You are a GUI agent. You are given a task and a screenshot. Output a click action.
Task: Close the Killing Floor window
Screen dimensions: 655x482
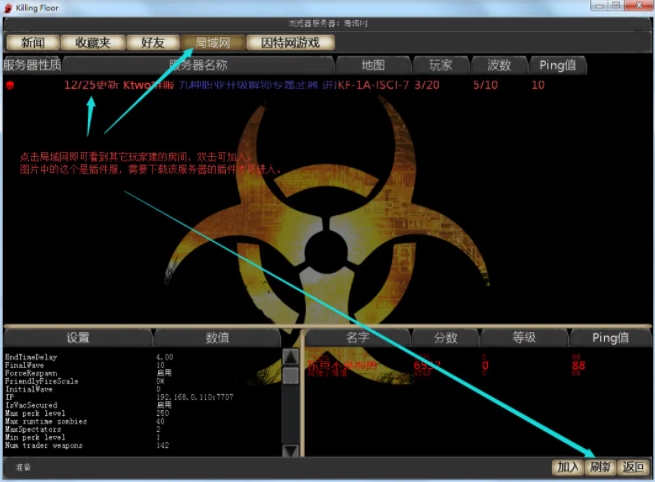[x=639, y=5]
